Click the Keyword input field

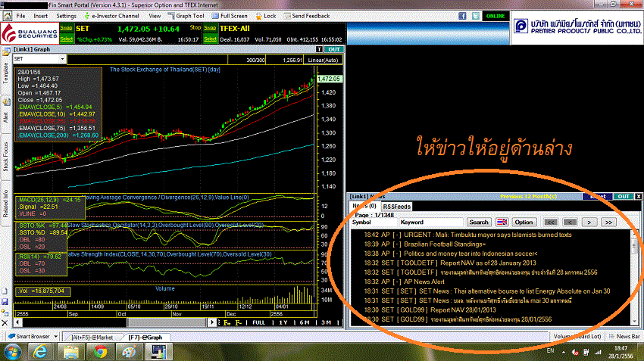[x=432, y=223]
